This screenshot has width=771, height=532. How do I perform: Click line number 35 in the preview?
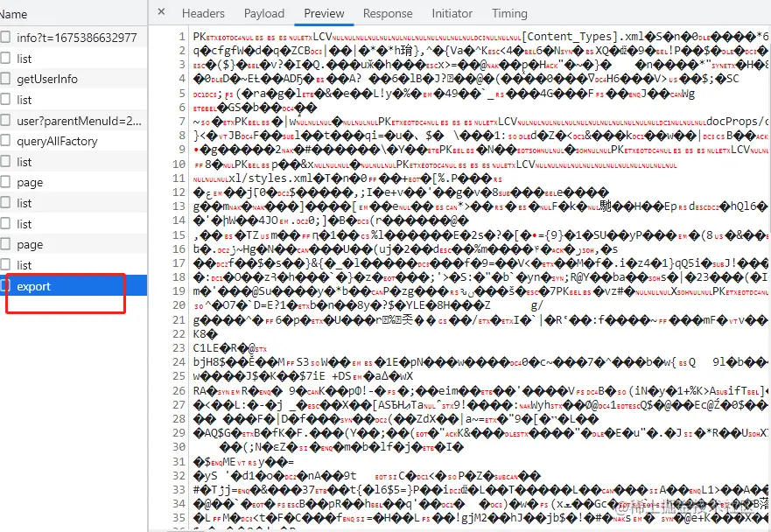[179, 518]
